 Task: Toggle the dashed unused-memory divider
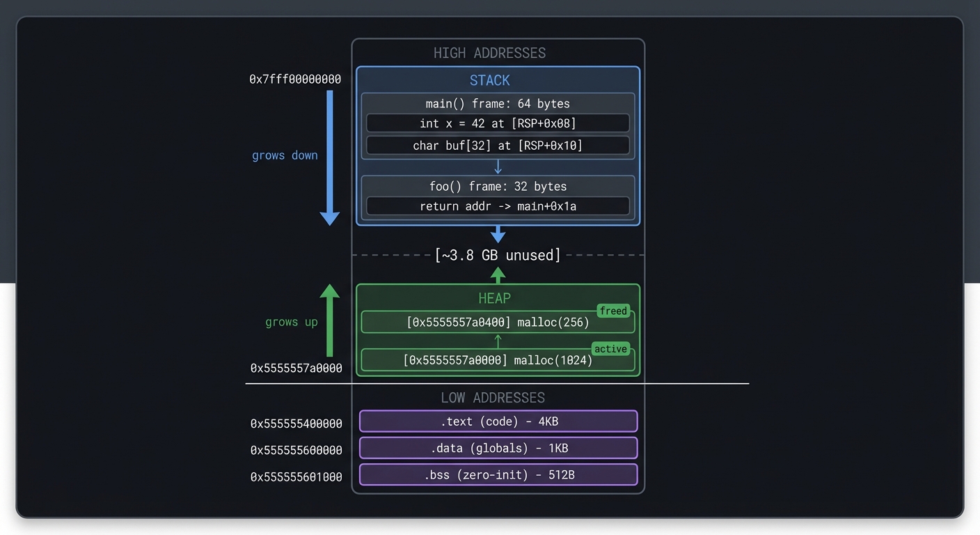(x=498, y=255)
